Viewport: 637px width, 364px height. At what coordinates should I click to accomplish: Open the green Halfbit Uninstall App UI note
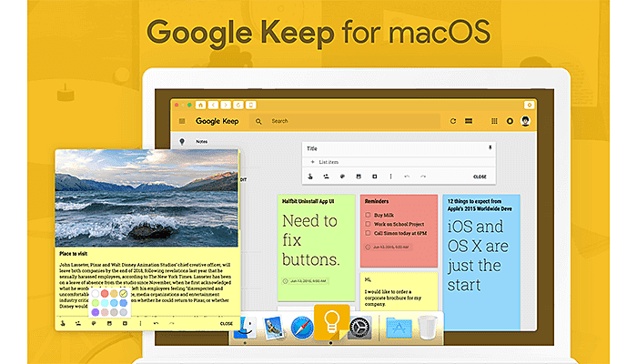click(x=316, y=247)
